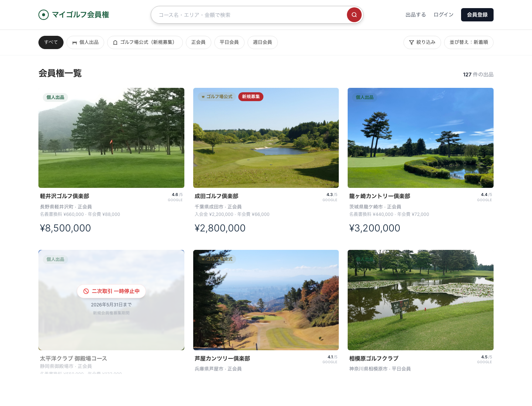Click the crown icon on 成田ゴルフ倶楽部's ゴルフ場公式 badge
This screenshot has width=532, height=406.
click(204, 97)
